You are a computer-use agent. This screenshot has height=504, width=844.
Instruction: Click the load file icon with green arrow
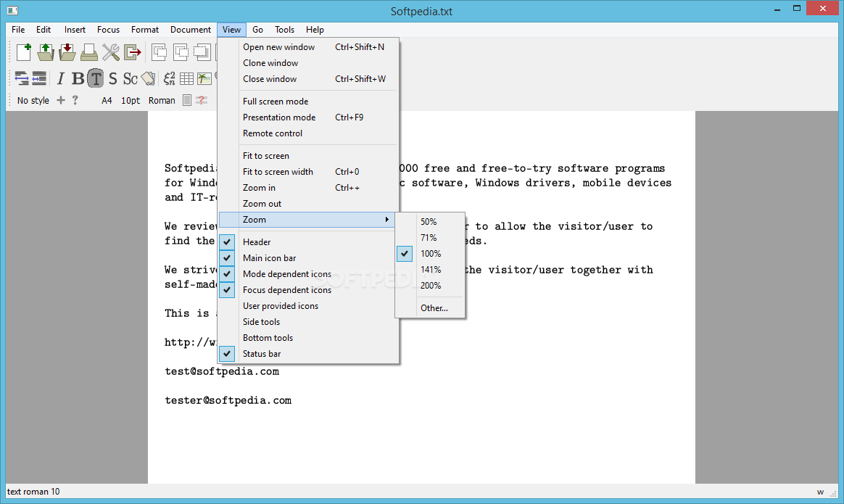click(46, 51)
